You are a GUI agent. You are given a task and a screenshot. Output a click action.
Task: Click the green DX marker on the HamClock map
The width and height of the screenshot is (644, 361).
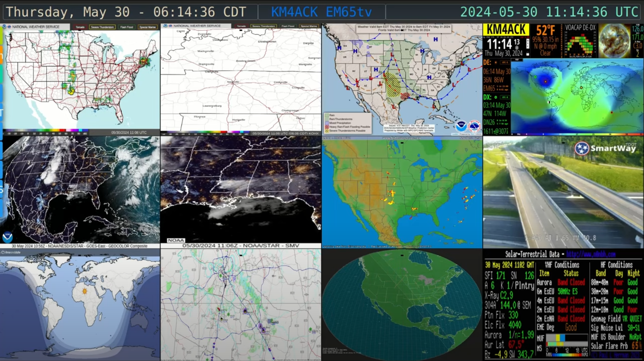[535, 77]
